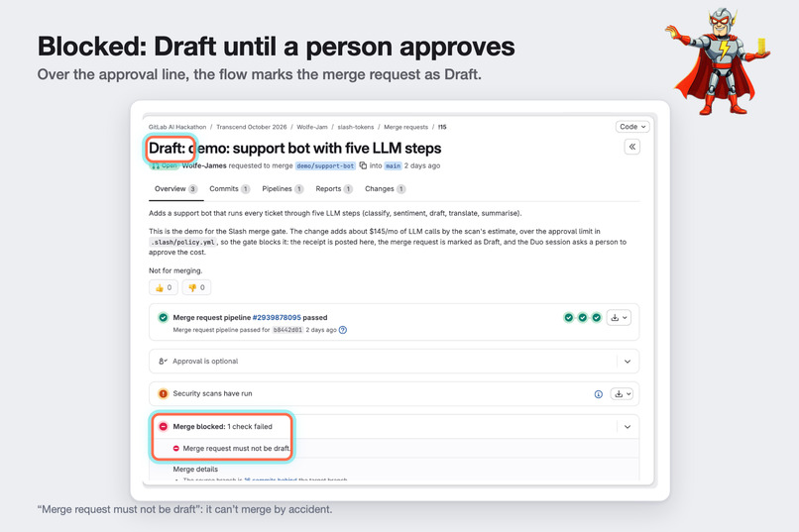This screenshot has height=532, width=799.
Task: Open Transcend October 2026 breadcrumb
Action: click(x=251, y=127)
